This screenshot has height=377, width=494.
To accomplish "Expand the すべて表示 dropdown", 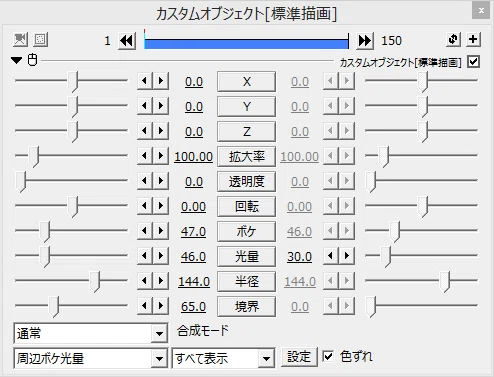I will point(223,358).
